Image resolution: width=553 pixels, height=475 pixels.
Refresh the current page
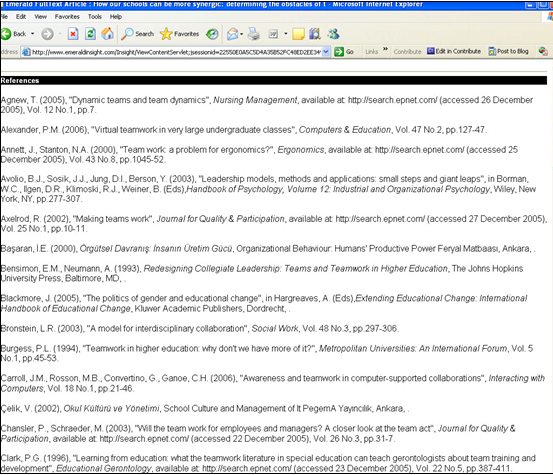(x=90, y=34)
